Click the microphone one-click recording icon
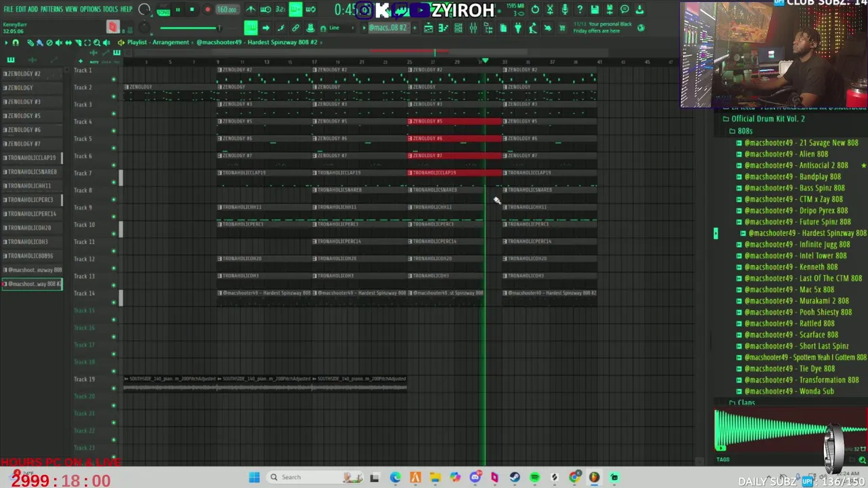Viewport: 868px width, 488px height. 565,9
